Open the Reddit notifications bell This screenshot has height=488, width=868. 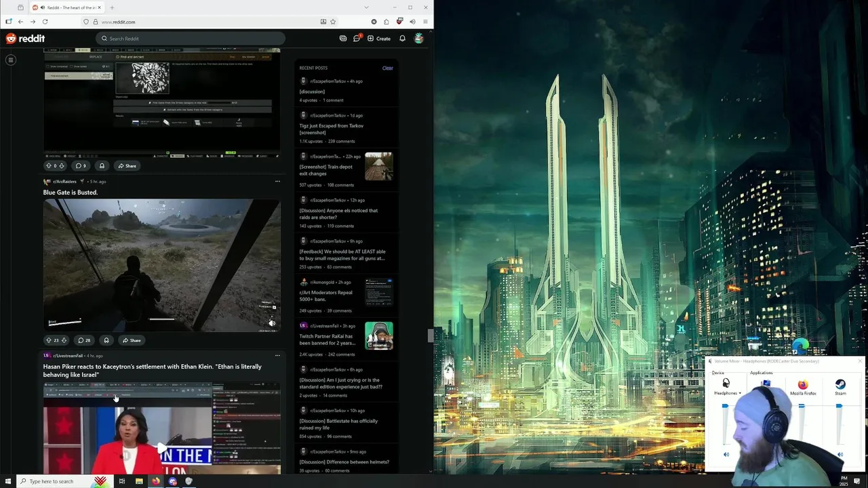(402, 39)
